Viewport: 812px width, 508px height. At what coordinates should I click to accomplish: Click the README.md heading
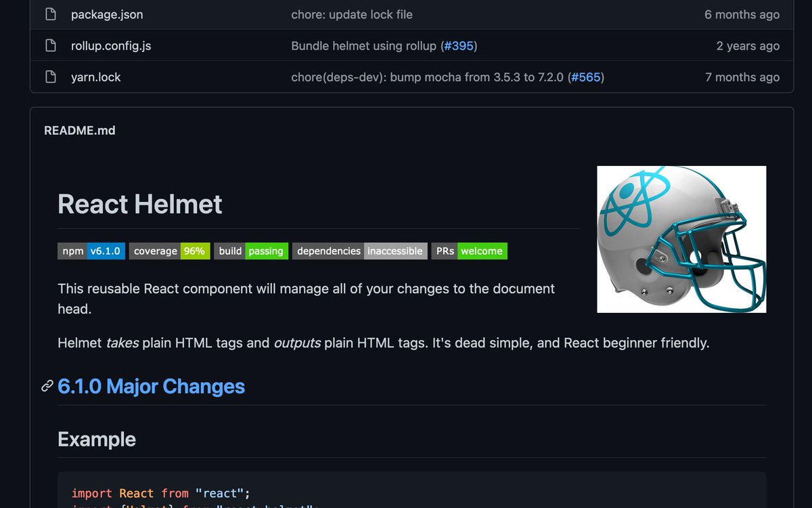click(x=80, y=131)
